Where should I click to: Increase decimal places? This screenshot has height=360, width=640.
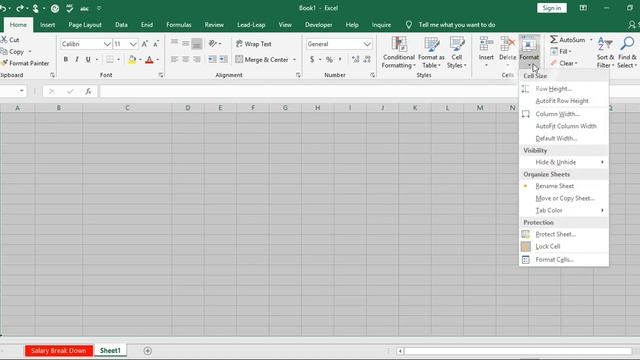click(356, 60)
